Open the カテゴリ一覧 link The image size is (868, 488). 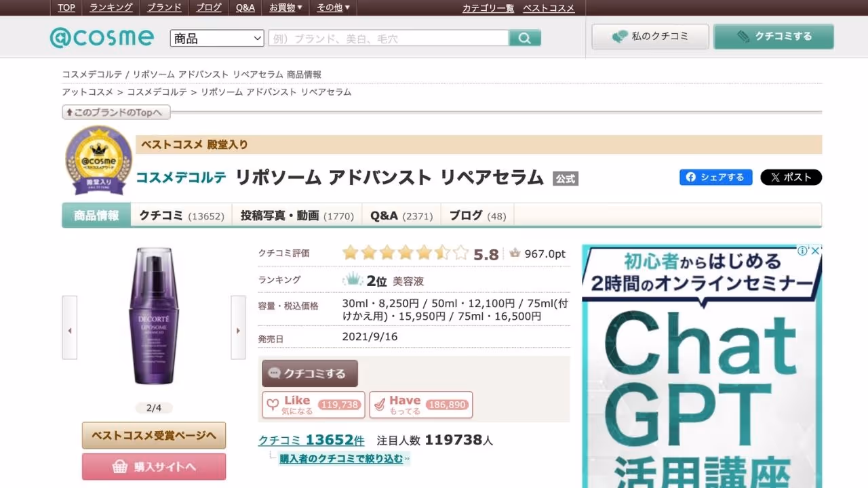pyautogui.click(x=488, y=8)
